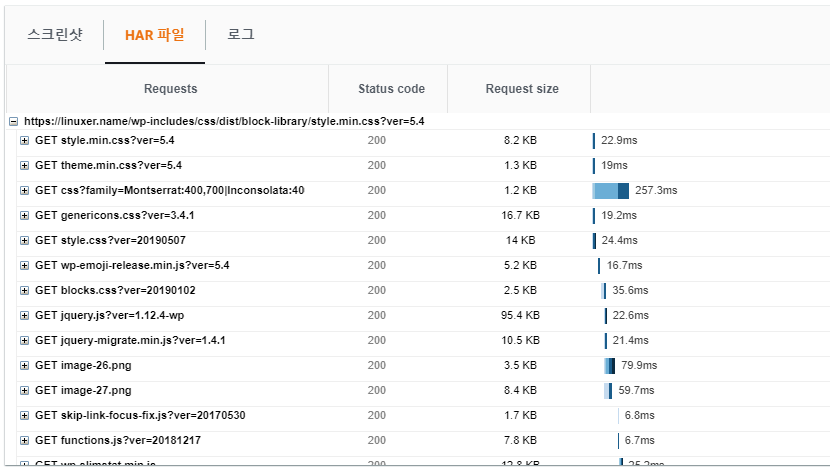Expand the wp-emoji-release.min.js request
The width and height of the screenshot is (830, 468).
click(x=25, y=266)
